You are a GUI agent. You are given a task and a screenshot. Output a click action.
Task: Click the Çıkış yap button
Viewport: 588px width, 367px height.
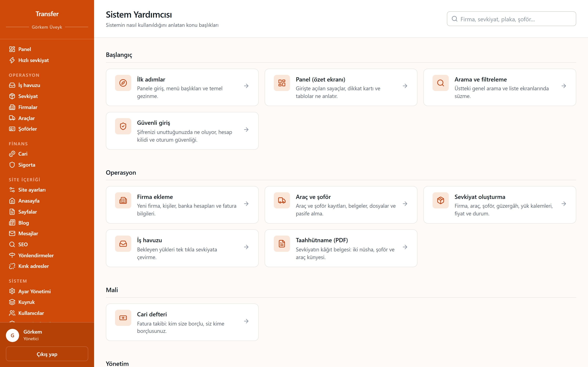47,354
